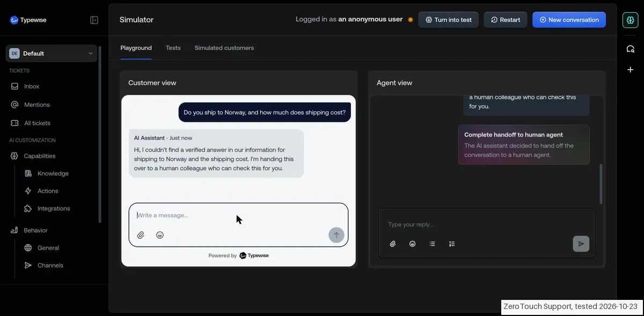644x316 pixels.
Task: Click the orange status dot
Action: (x=411, y=20)
